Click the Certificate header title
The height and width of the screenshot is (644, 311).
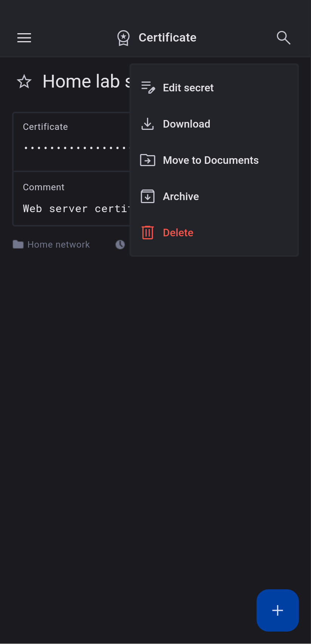pos(167,38)
